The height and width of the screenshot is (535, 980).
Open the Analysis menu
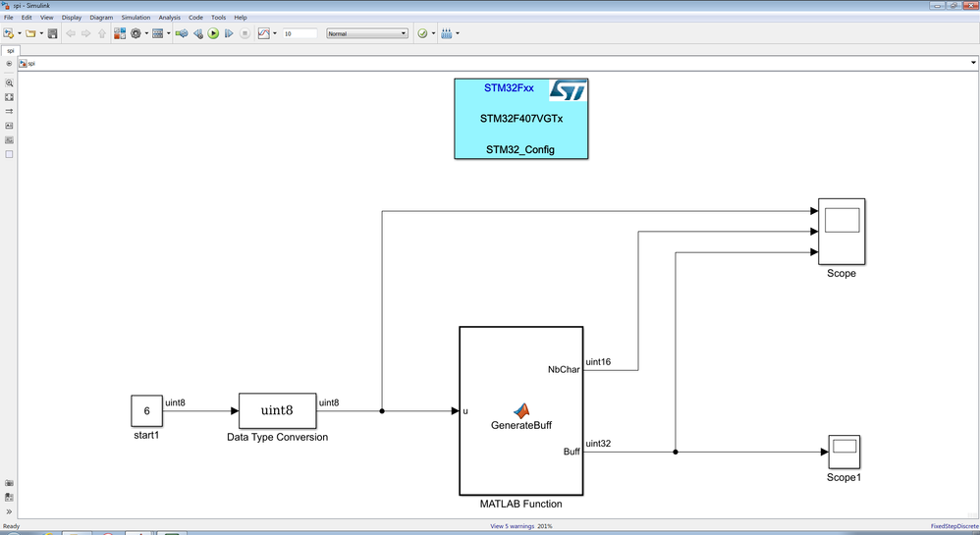pos(169,18)
